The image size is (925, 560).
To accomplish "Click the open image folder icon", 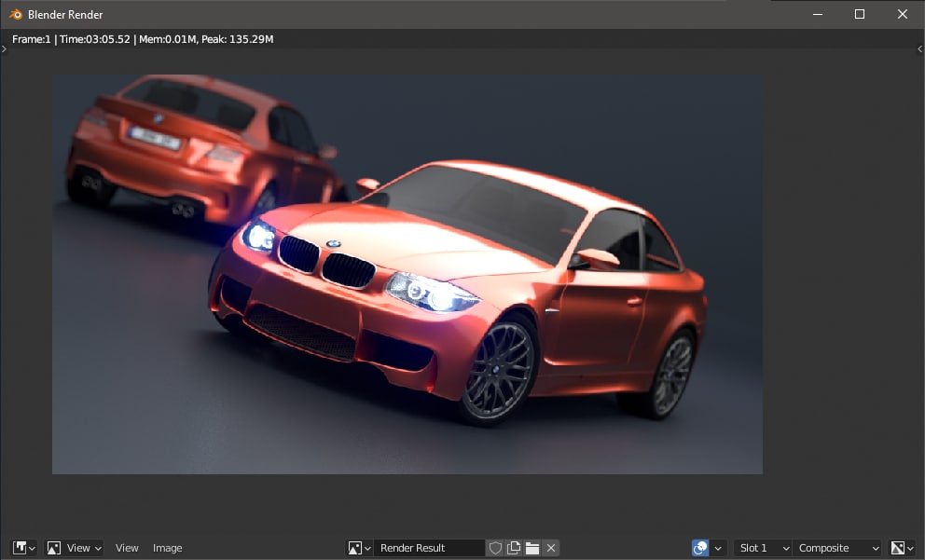I will pos(532,548).
